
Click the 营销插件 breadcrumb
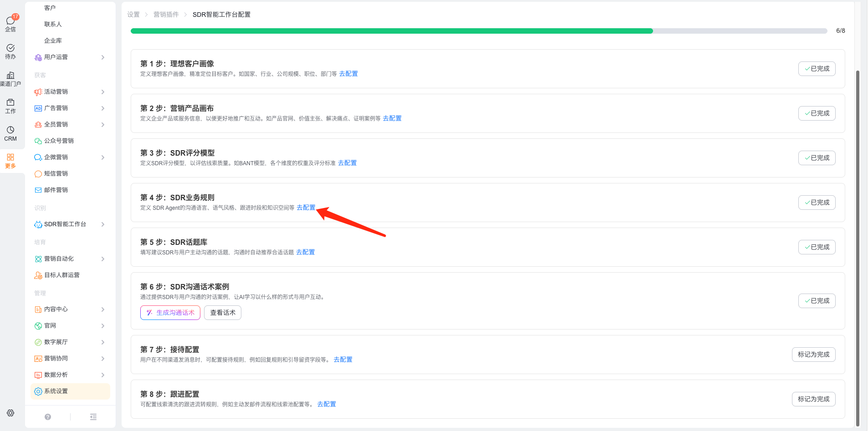pos(166,15)
